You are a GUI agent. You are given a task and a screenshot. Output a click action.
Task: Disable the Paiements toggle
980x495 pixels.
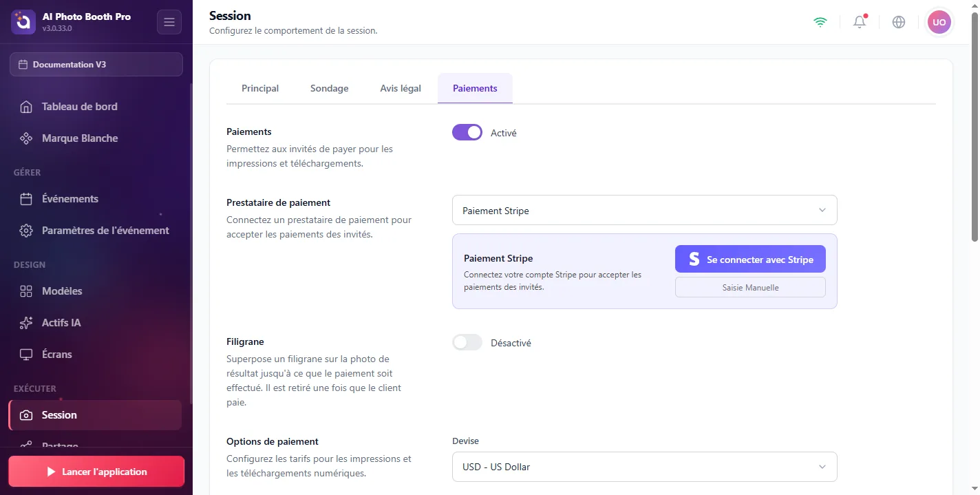(467, 132)
